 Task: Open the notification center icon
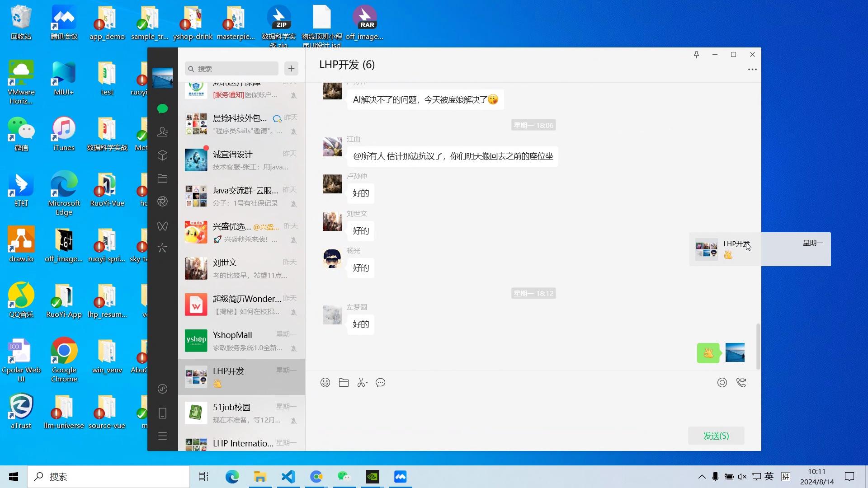(849, 477)
